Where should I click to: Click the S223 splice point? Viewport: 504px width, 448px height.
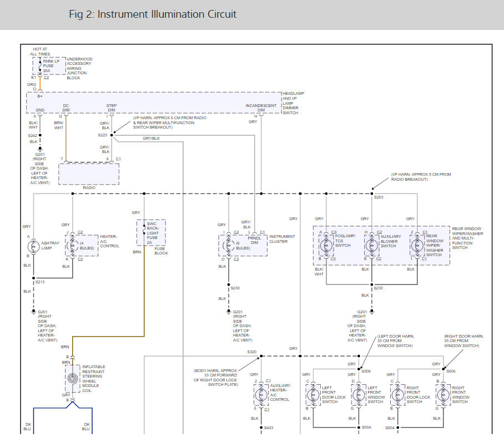click(x=112, y=135)
